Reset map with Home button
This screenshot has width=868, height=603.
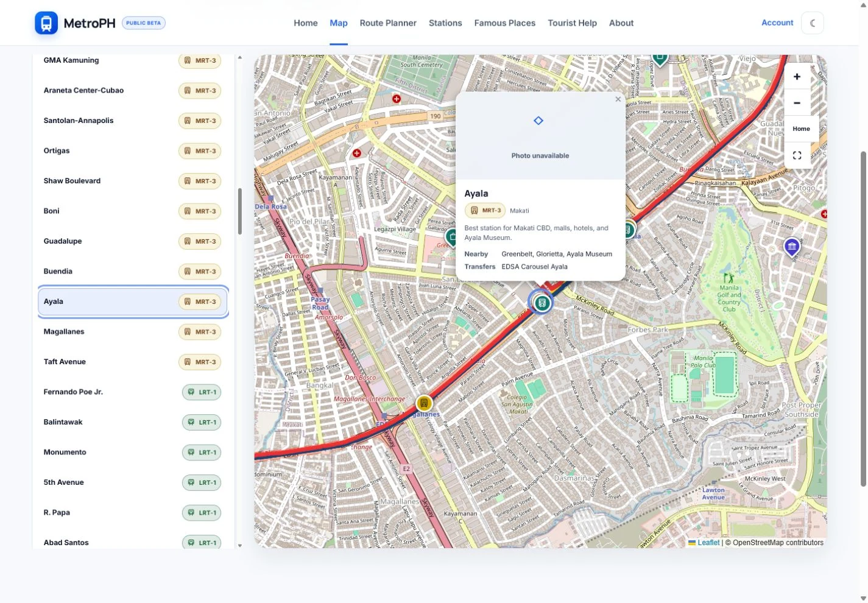click(x=801, y=129)
